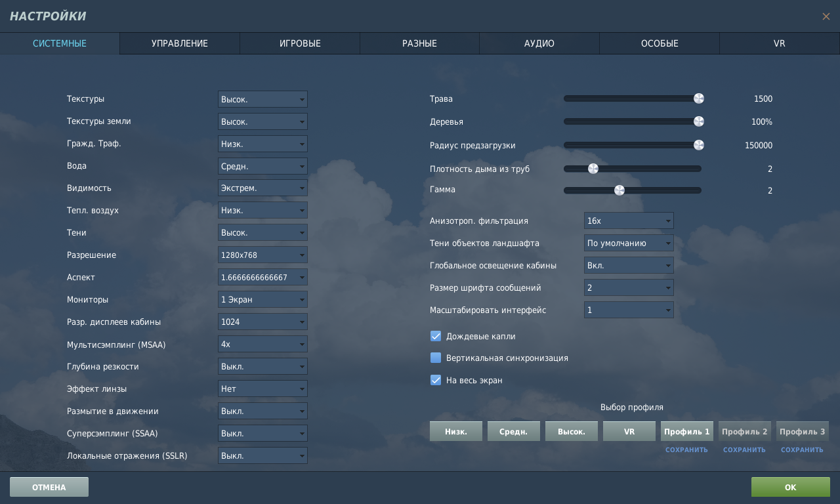This screenshot has width=840, height=504.
Task: Enable Вертикальная синхронизация checkbox
Action: tap(436, 358)
